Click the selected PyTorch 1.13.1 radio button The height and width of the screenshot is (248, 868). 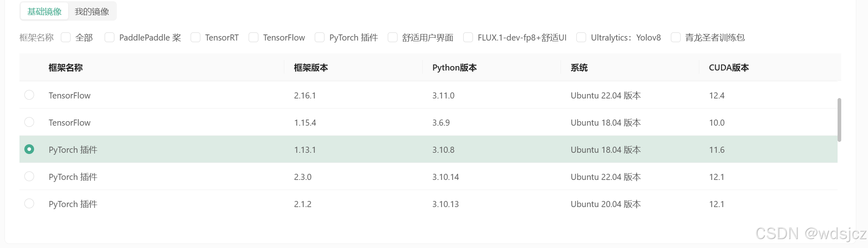click(29, 149)
